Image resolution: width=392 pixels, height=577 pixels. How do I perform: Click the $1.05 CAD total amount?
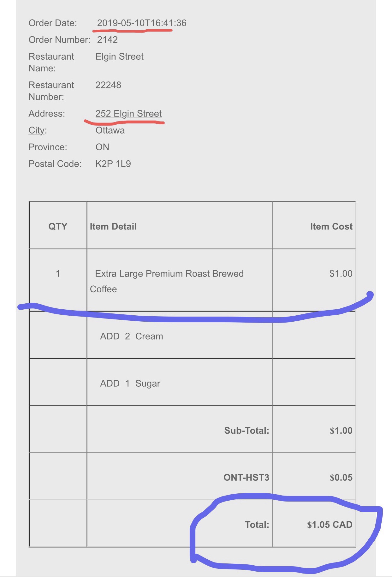pyautogui.click(x=330, y=525)
